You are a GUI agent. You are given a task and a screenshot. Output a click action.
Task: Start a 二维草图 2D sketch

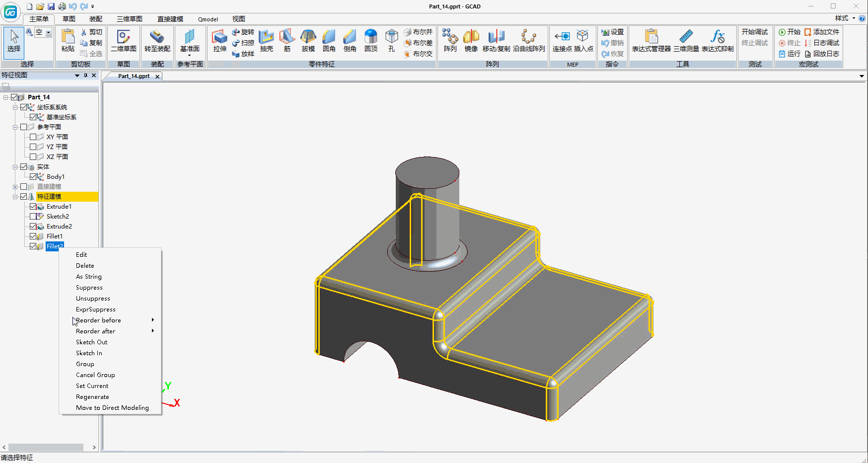point(123,41)
